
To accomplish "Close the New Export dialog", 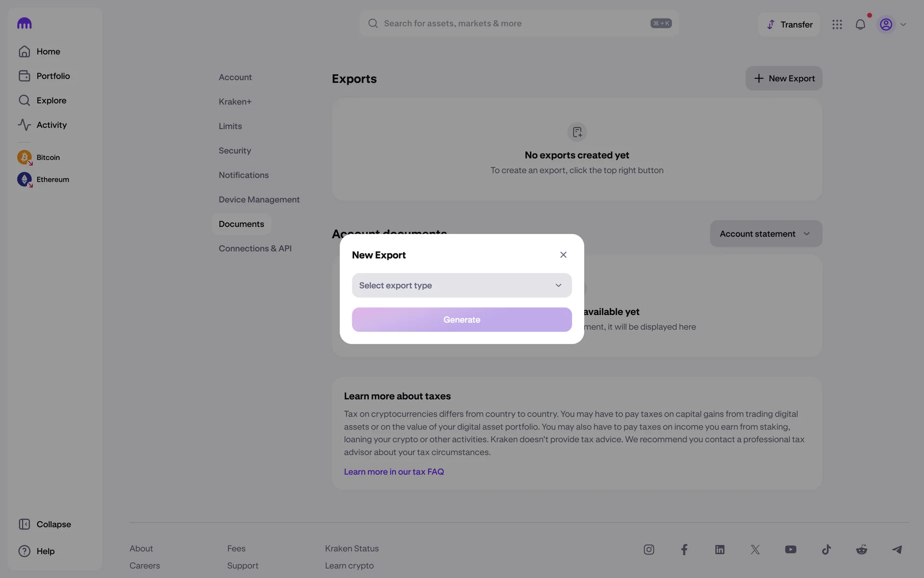I will [x=563, y=255].
